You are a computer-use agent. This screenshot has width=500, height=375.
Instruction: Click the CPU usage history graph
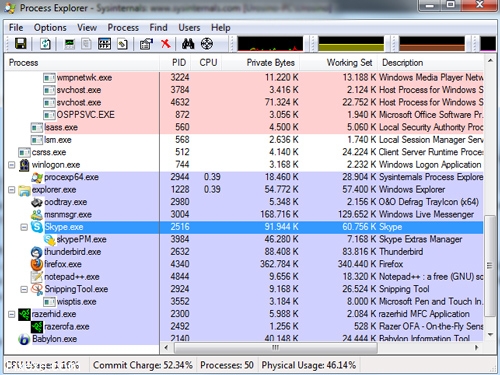(x=270, y=44)
